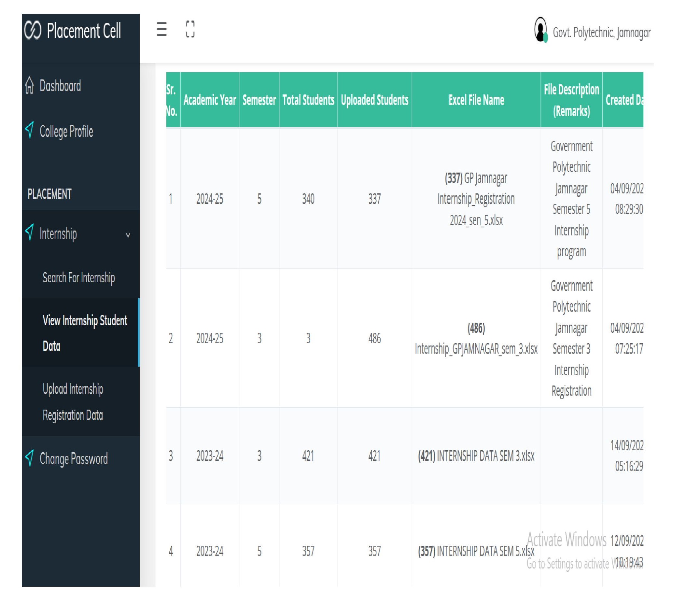The width and height of the screenshot is (700, 604).
Task: Open Govt. Polytechnic, Jamnagar account dropdown
Action: [x=601, y=33]
